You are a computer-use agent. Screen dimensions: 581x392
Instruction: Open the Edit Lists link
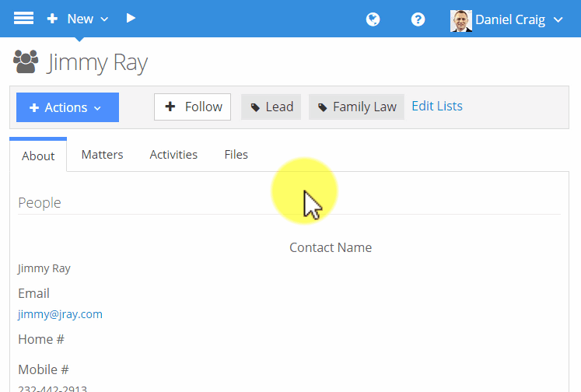pos(437,106)
